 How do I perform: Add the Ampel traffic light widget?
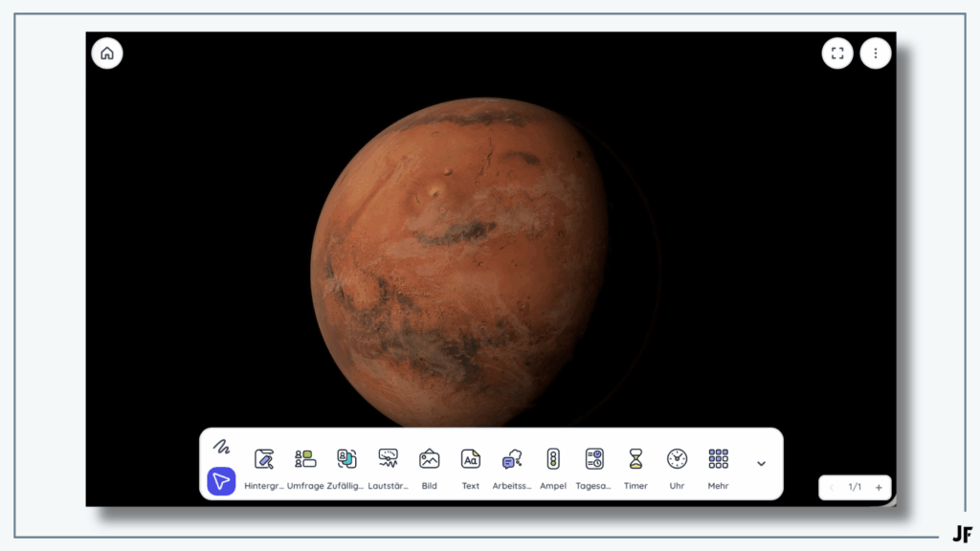[x=553, y=465]
